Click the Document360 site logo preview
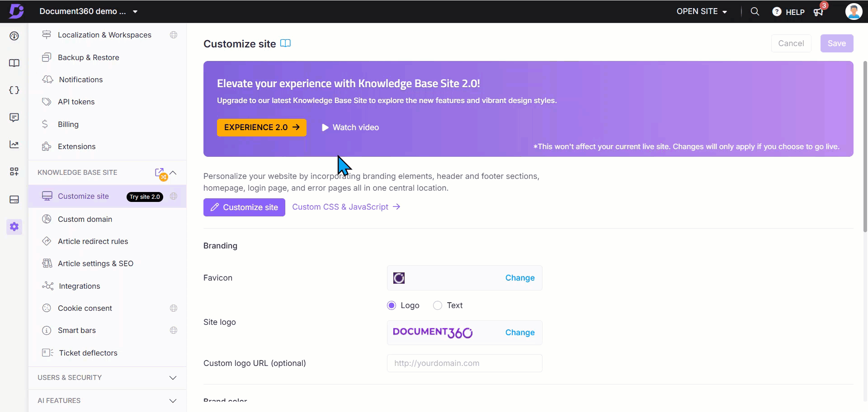This screenshot has width=868, height=412. [433, 332]
